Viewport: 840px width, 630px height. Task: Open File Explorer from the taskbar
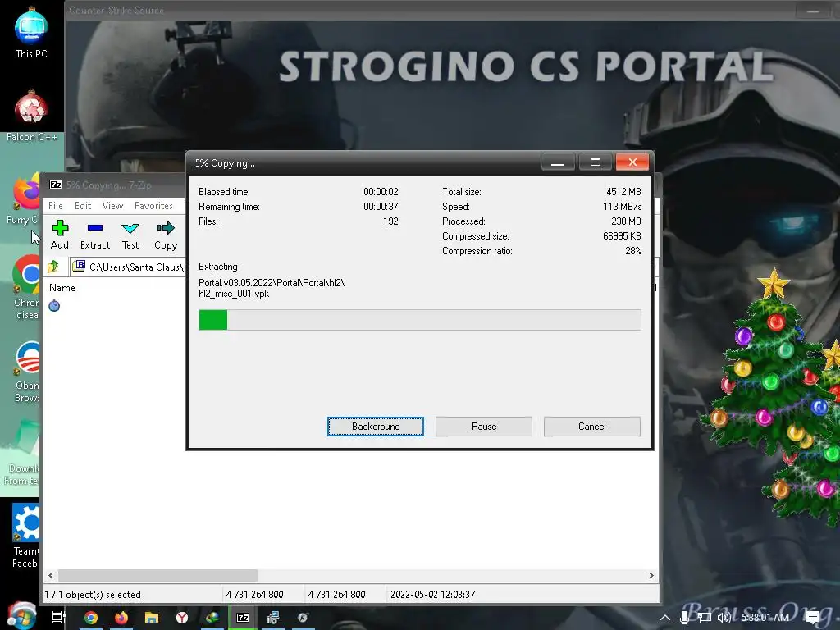[x=152, y=618]
